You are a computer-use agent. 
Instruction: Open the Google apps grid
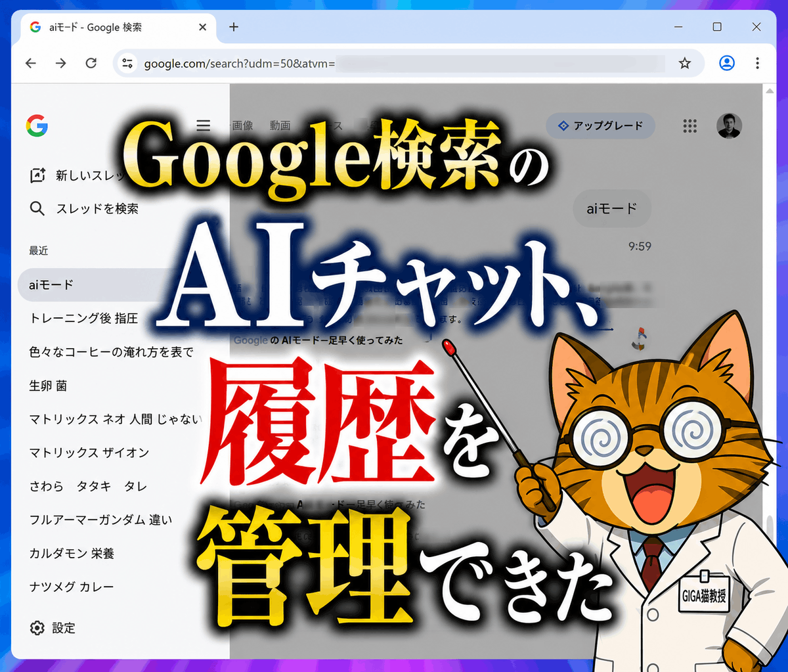pos(689,126)
